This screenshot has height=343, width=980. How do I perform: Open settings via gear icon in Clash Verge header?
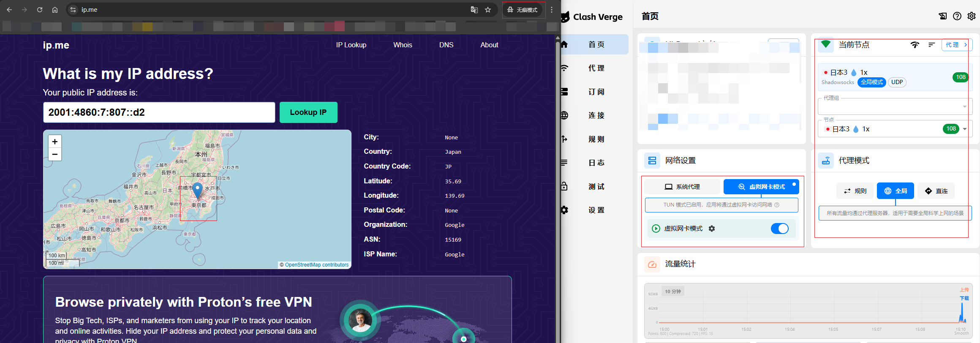click(x=972, y=16)
